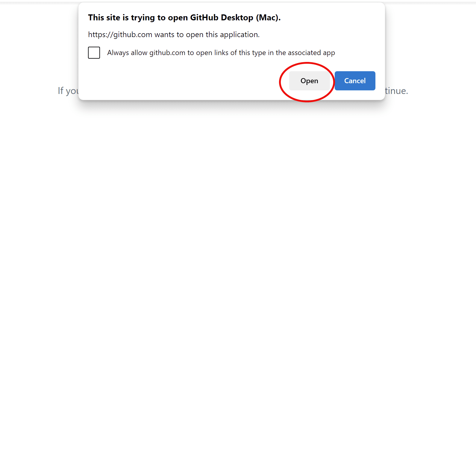Click the dialog title about GitHub Desktop
Screen dimensions: 476x474
[184, 18]
